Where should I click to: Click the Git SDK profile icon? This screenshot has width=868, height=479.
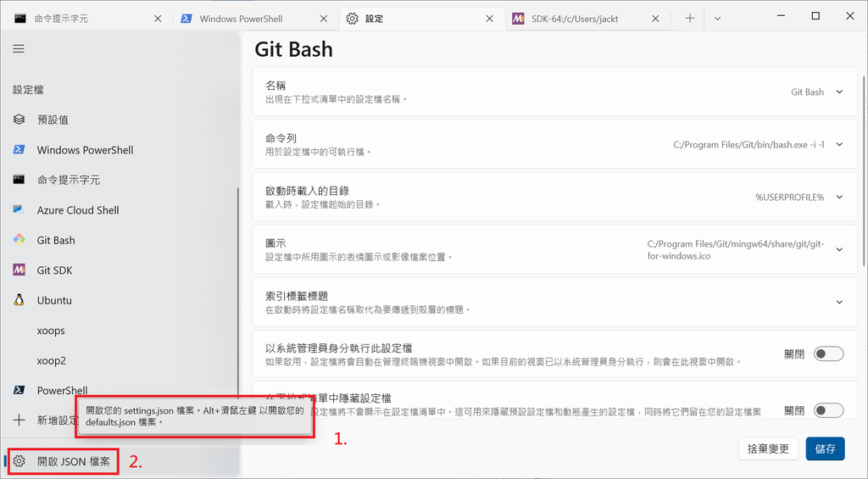(x=19, y=270)
